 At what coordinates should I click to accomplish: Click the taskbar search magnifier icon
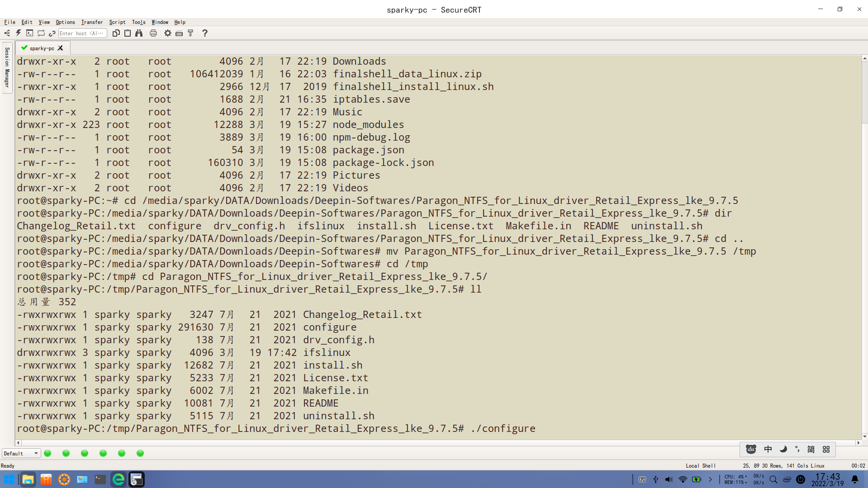coord(773,479)
